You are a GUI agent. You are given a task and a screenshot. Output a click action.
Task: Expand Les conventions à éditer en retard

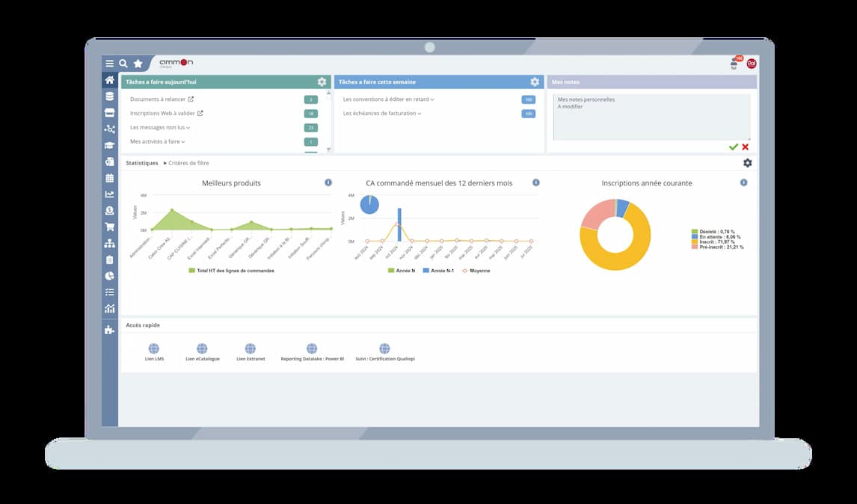click(x=388, y=99)
